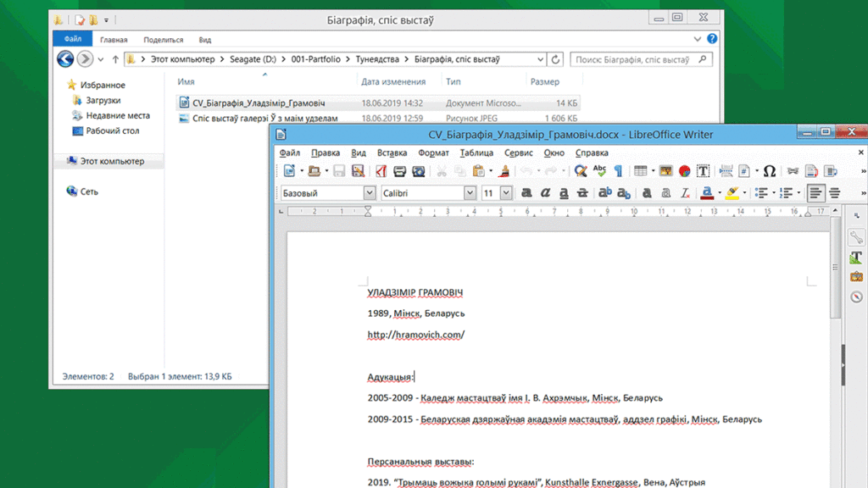
Task: Click the Insert Hyperlink chain icon
Action: pyautogui.click(x=793, y=171)
